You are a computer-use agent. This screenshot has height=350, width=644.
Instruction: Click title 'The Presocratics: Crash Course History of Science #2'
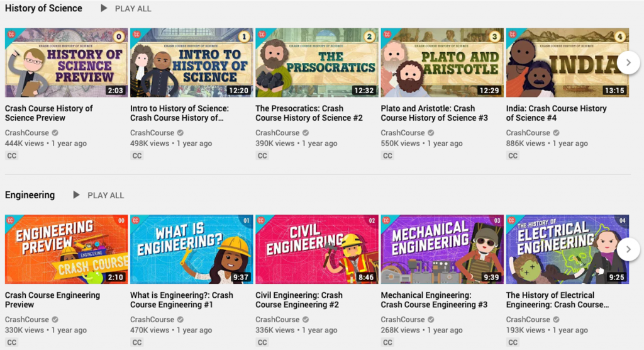click(309, 113)
